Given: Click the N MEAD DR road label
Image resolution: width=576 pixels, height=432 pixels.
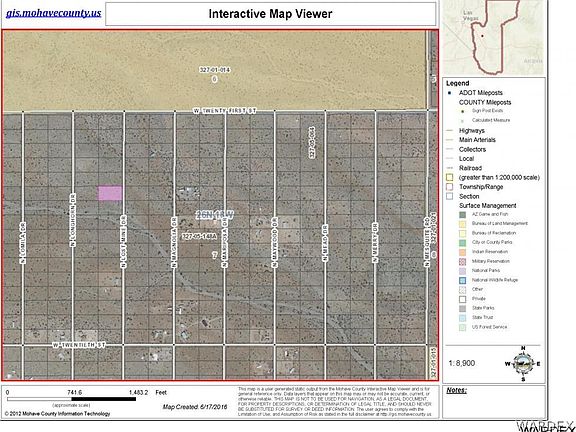Looking at the screenshot, I should coord(325,242).
